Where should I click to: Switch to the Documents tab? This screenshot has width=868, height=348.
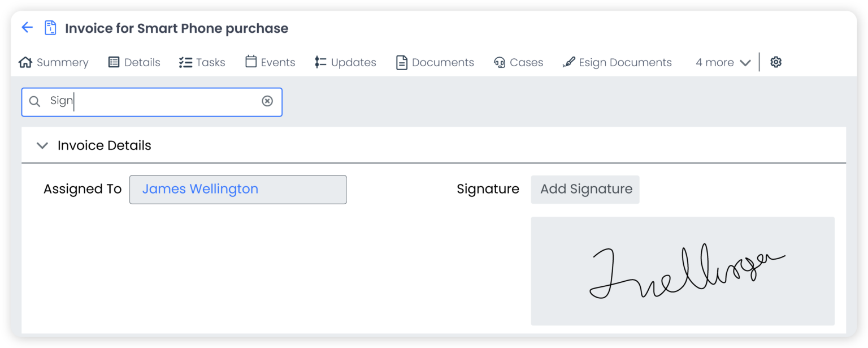point(435,62)
